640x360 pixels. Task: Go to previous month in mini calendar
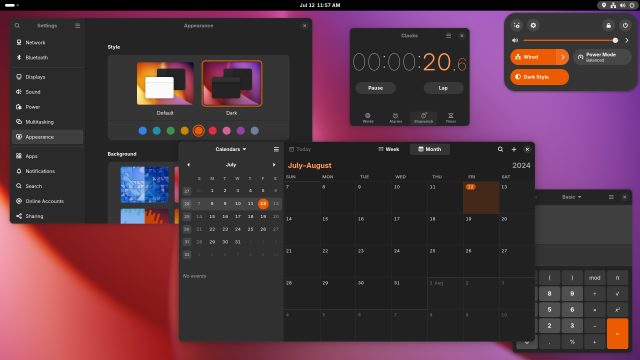(188, 164)
